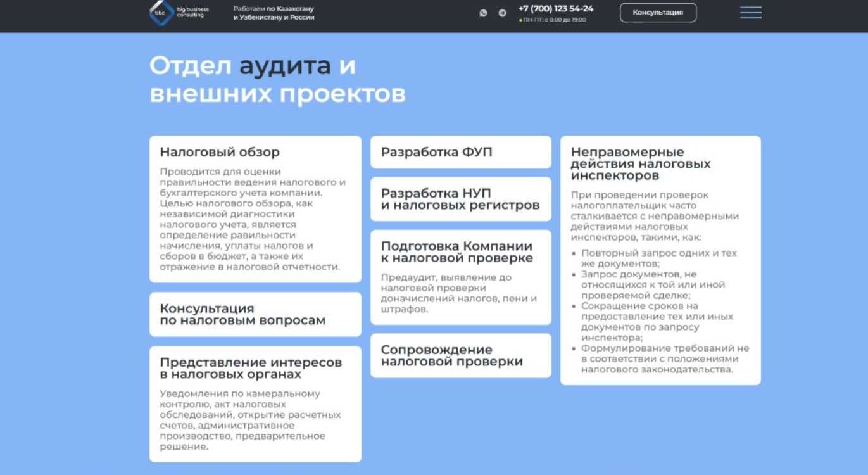Open Разработка НУП и налоговых регистров card
Viewport: 868px width, 475px height.
coord(461,199)
